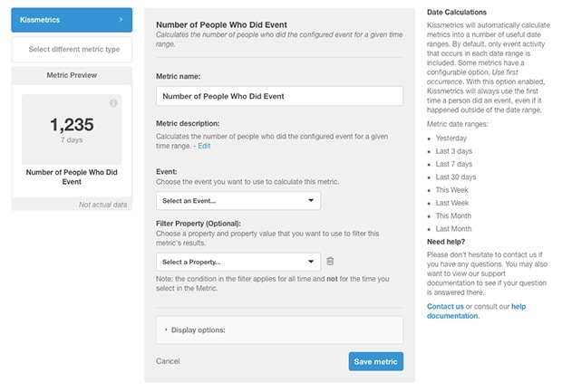The width and height of the screenshot is (562, 392).
Task: Open the Select an Event dropdown
Action: [237, 201]
